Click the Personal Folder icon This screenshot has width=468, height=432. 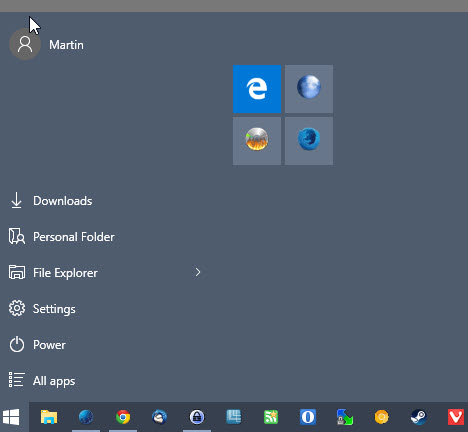[x=17, y=236]
